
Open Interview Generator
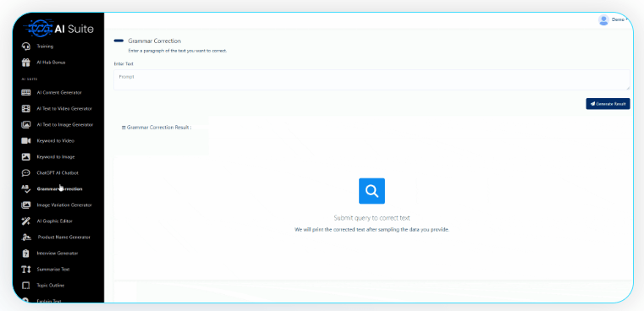coord(58,254)
